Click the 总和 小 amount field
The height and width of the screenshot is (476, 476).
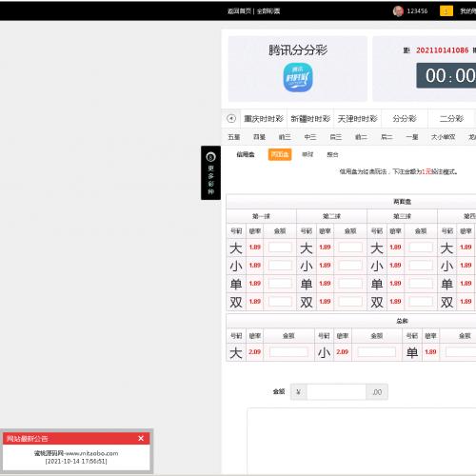point(377,352)
